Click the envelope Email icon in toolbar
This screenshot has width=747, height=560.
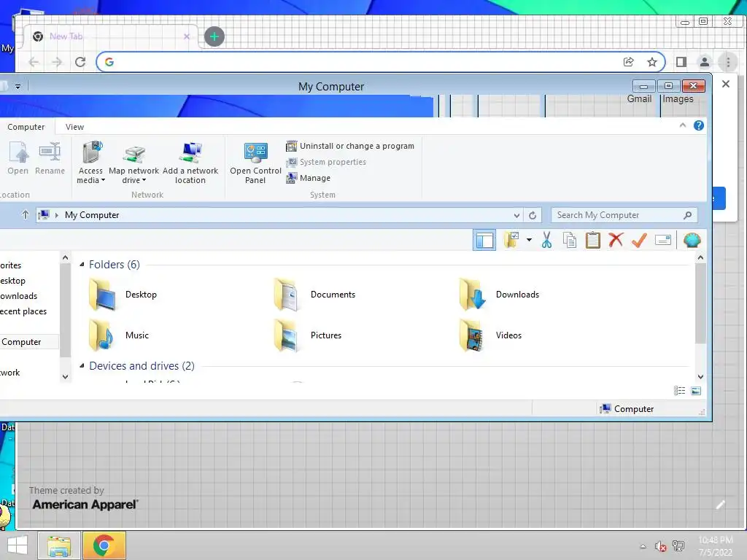pyautogui.click(x=662, y=240)
